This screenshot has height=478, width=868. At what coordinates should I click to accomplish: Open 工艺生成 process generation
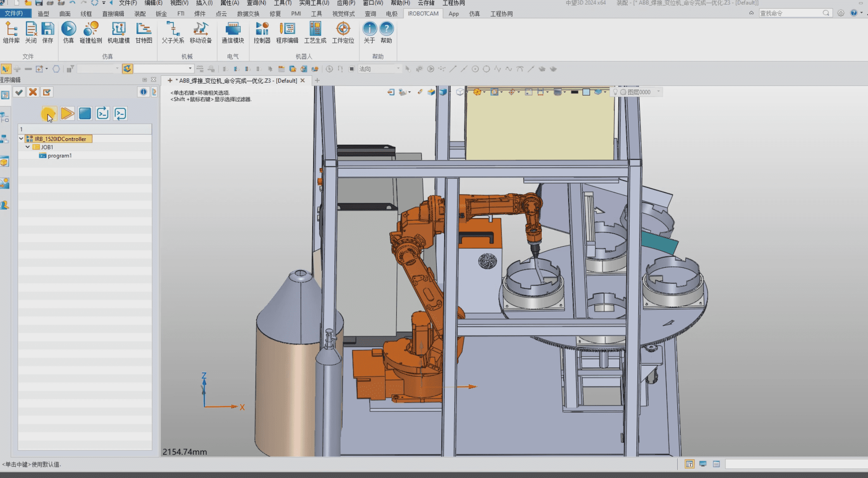[315, 32]
